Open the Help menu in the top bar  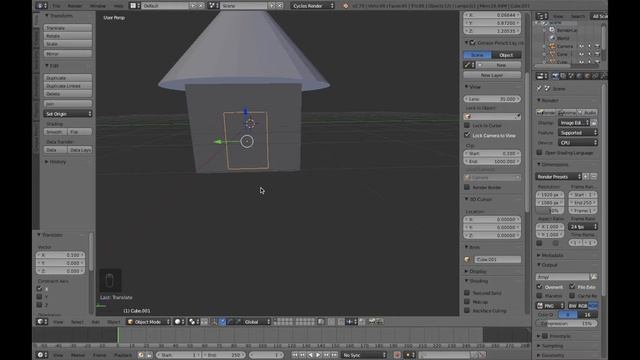click(118, 6)
